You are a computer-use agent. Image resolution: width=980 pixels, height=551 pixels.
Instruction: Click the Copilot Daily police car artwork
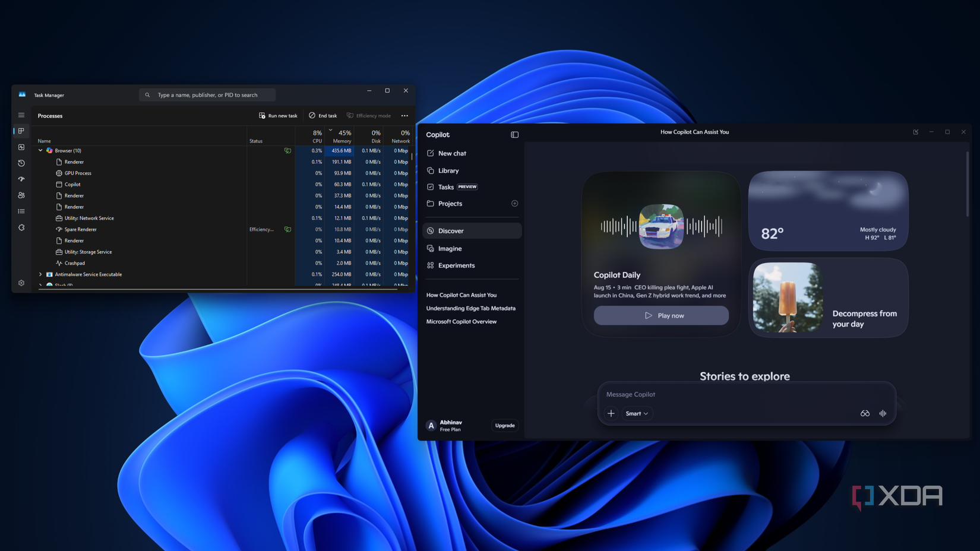661,226
